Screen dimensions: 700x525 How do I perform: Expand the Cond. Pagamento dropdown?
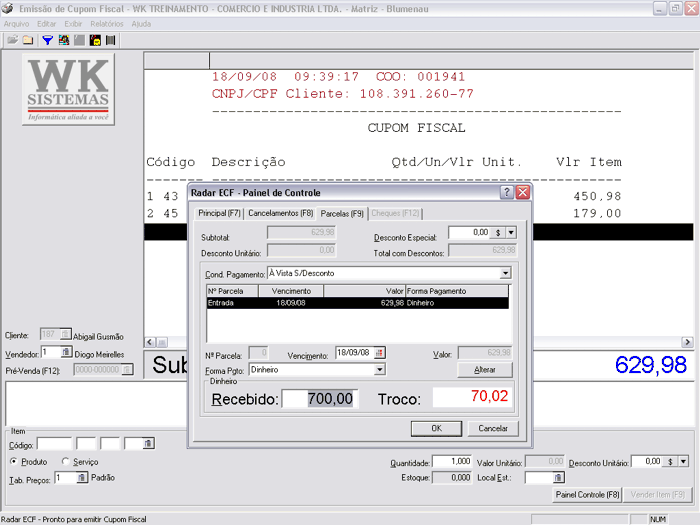point(505,273)
